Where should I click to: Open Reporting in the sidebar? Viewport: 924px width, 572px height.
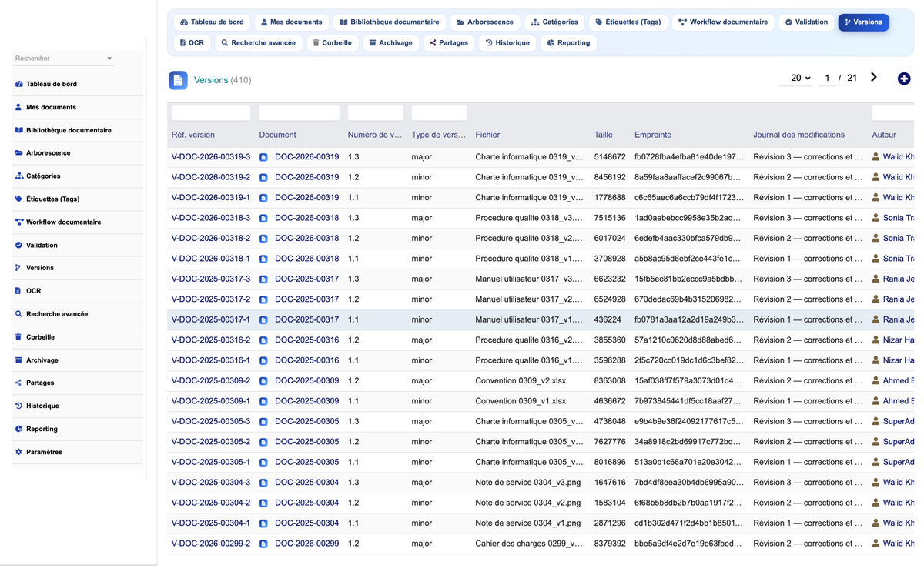pos(36,429)
